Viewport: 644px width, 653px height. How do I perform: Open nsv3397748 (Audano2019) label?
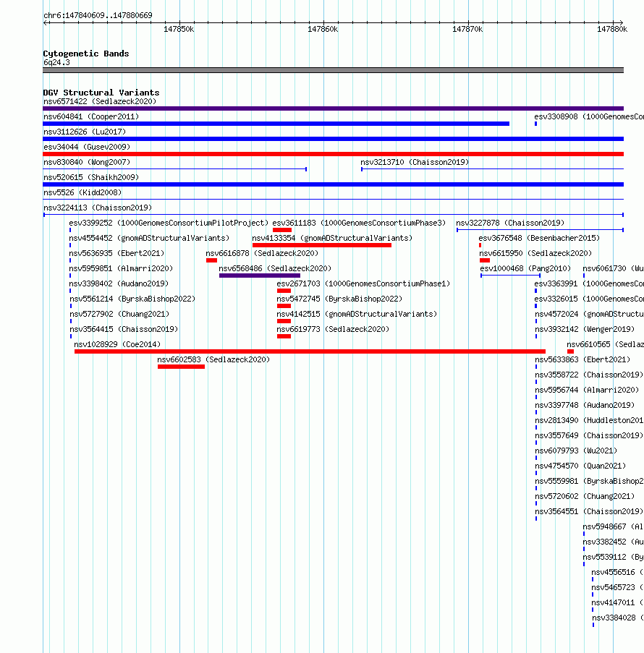tap(585, 405)
